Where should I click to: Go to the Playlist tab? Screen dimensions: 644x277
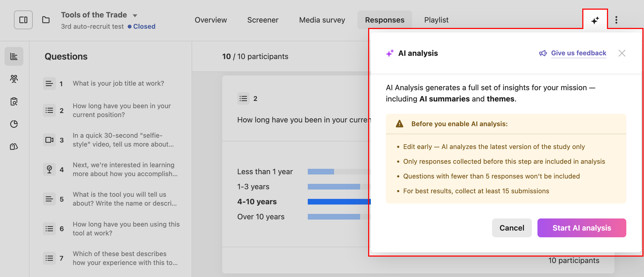click(x=436, y=20)
